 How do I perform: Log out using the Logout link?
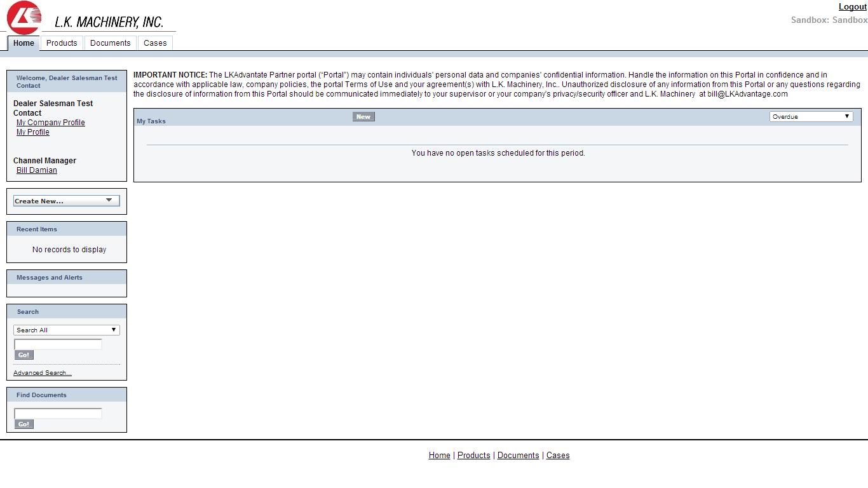point(852,7)
